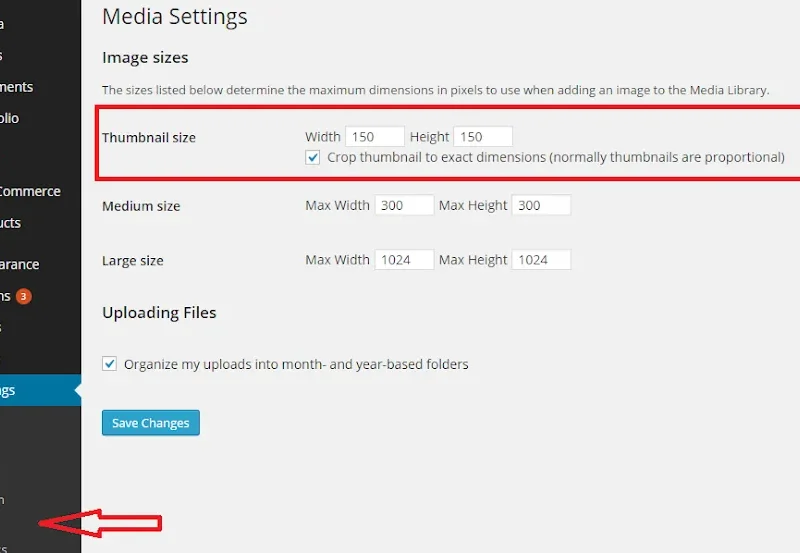This screenshot has width=800, height=553.
Task: Open the Users menu below Plugins
Action: 3,327
